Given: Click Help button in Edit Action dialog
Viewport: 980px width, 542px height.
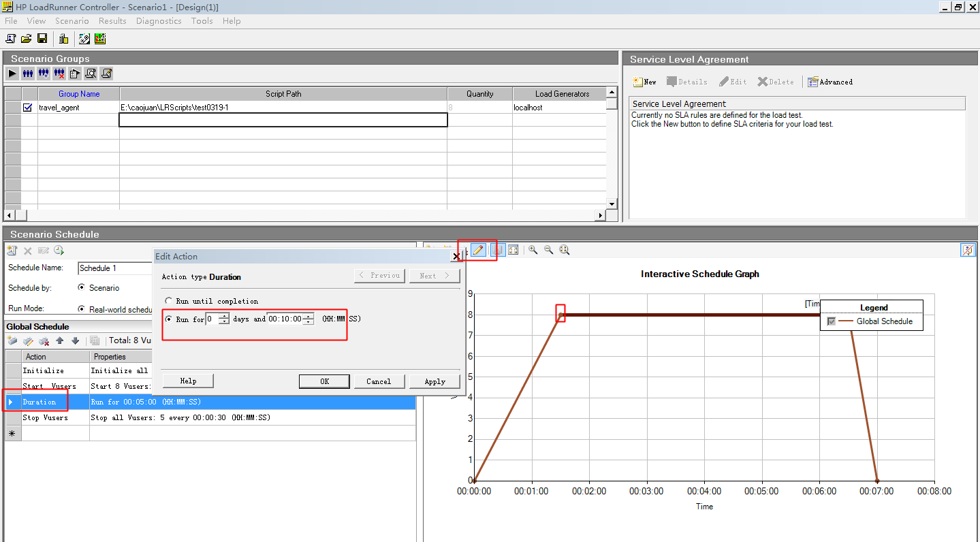Looking at the screenshot, I should click(x=188, y=381).
